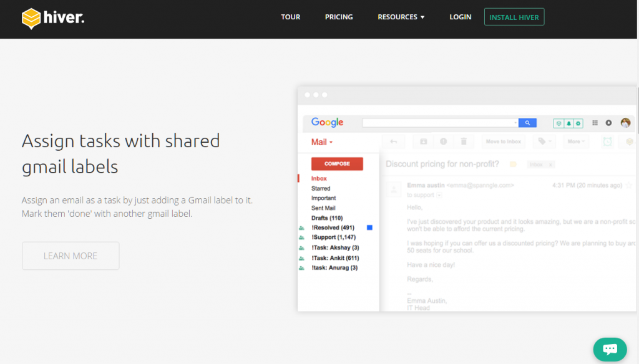Go to the Pricing page
This screenshot has width=639, height=364.
point(339,17)
